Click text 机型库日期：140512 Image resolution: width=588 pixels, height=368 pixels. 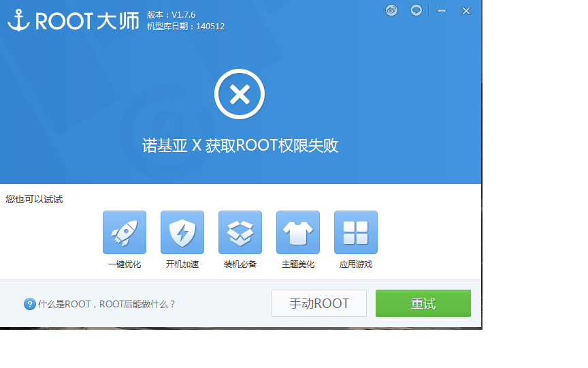click(186, 27)
